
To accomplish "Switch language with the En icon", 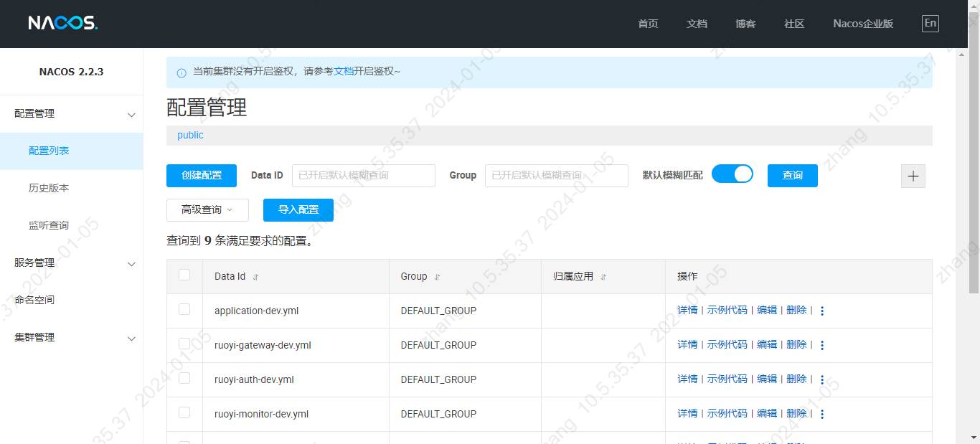I will tap(930, 23).
